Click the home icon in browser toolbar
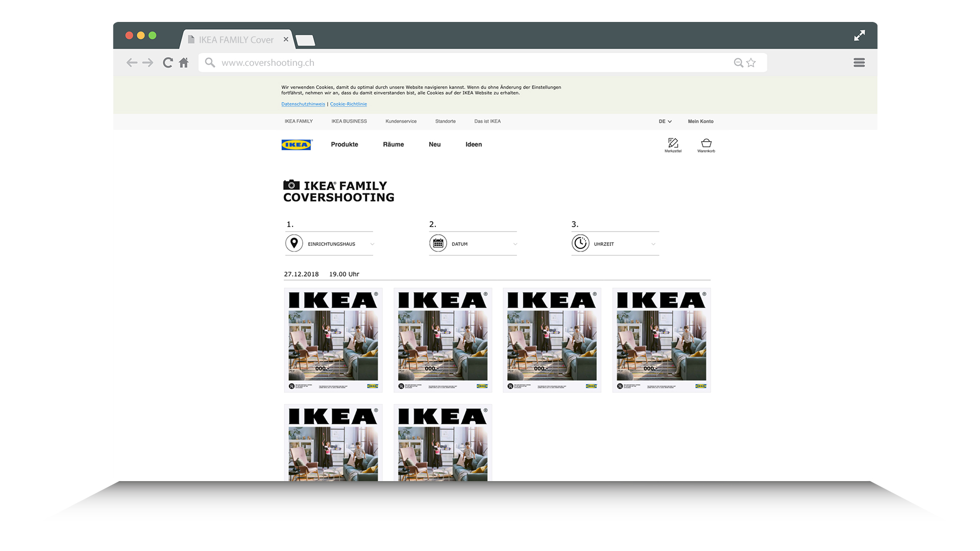Viewport: 980px width, 551px height. (x=184, y=62)
